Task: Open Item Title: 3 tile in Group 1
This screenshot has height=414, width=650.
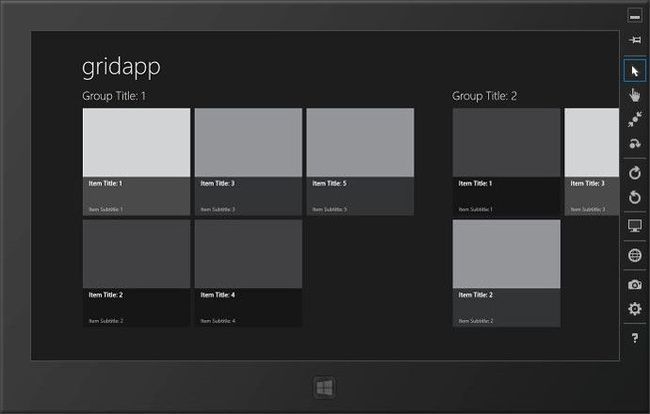Action: pos(248,162)
